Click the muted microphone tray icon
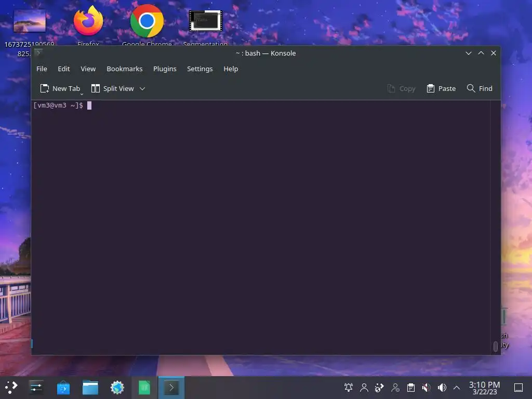The width and height of the screenshot is (532, 399). (x=427, y=388)
